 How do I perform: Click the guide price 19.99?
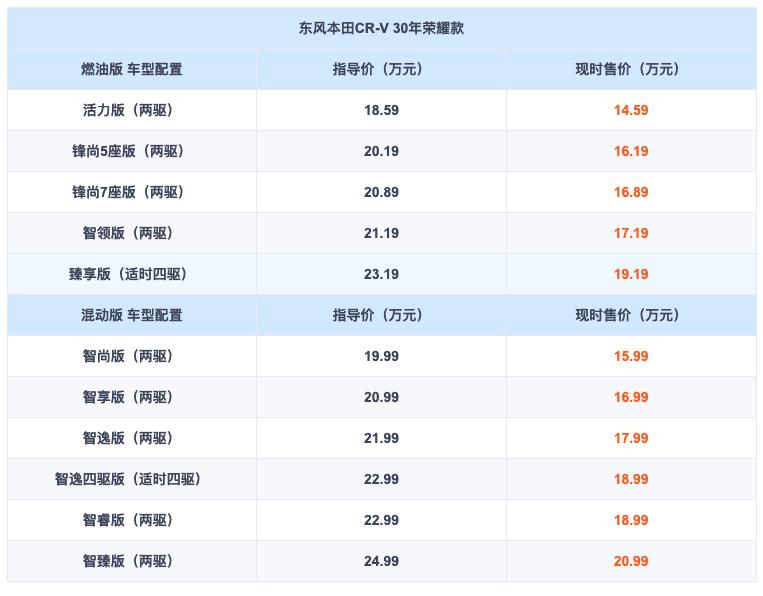381,356
